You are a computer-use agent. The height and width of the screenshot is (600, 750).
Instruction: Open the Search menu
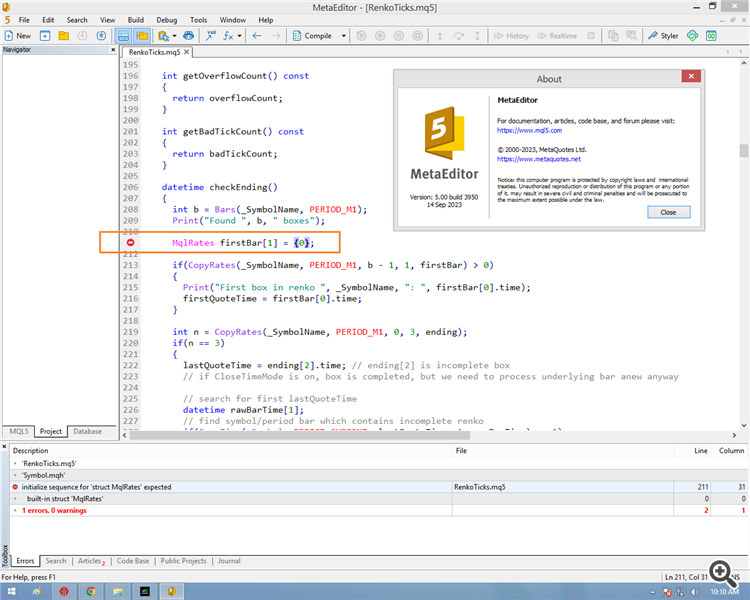point(77,20)
